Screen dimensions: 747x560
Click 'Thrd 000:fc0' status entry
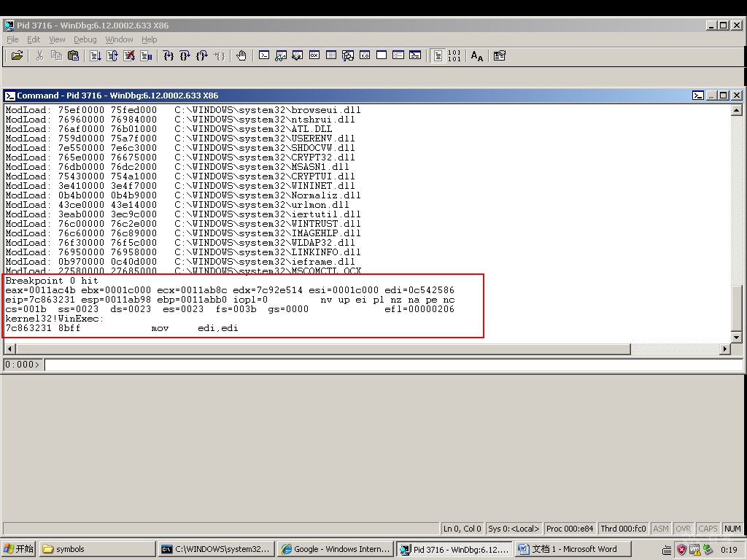coord(623,529)
